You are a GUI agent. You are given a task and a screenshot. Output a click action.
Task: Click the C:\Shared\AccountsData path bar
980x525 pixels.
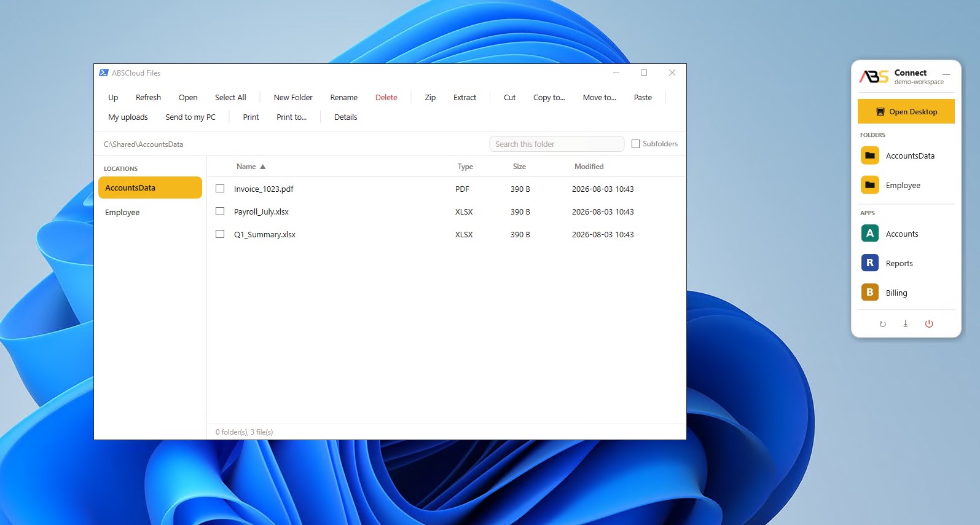pyautogui.click(x=143, y=144)
